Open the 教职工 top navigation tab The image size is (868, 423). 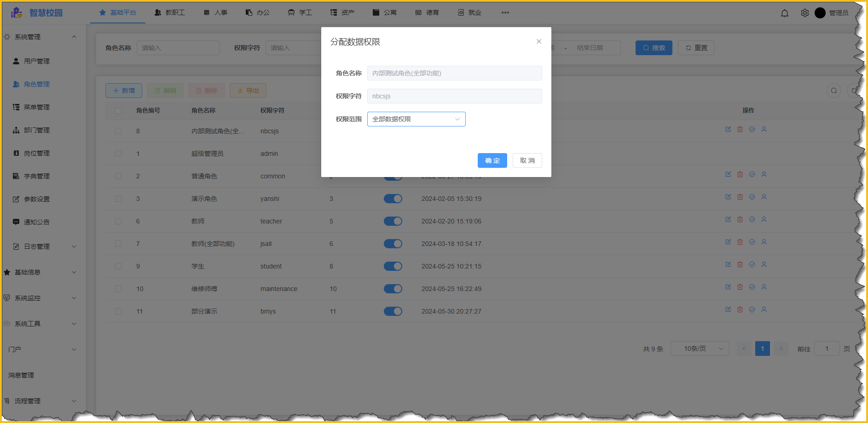coord(170,13)
